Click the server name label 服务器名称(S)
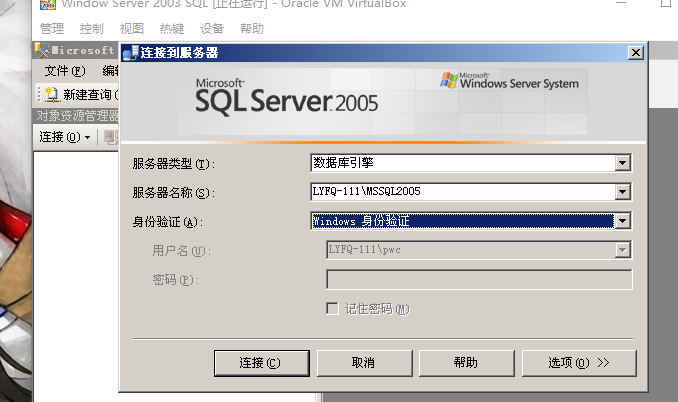The height and width of the screenshot is (402, 678). [173, 192]
